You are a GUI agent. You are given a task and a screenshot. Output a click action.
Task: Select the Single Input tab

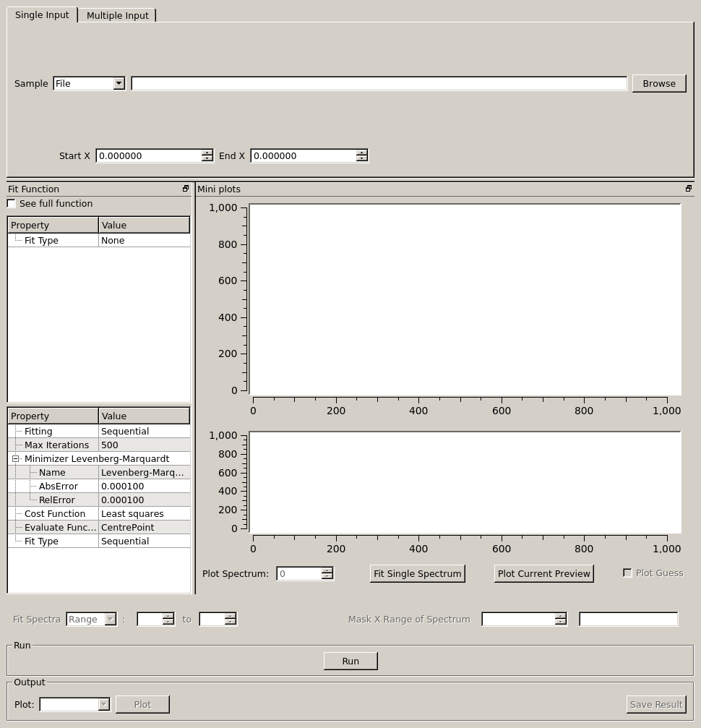tap(42, 14)
